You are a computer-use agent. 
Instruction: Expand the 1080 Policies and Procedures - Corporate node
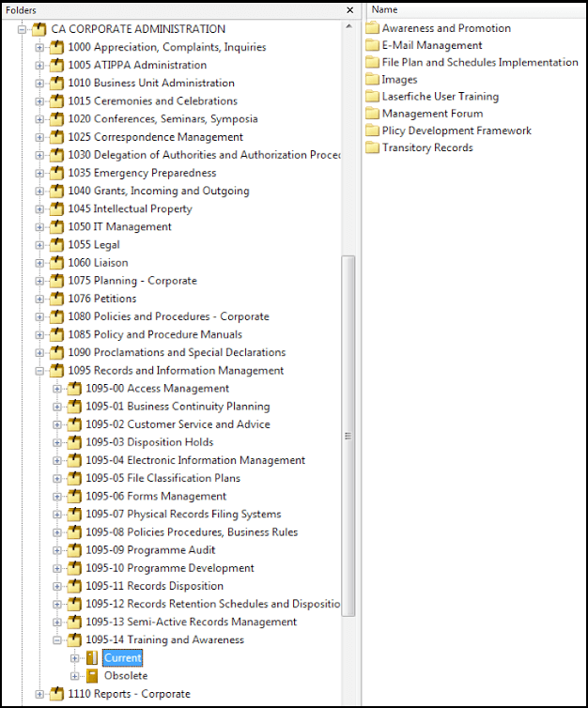[39, 317]
